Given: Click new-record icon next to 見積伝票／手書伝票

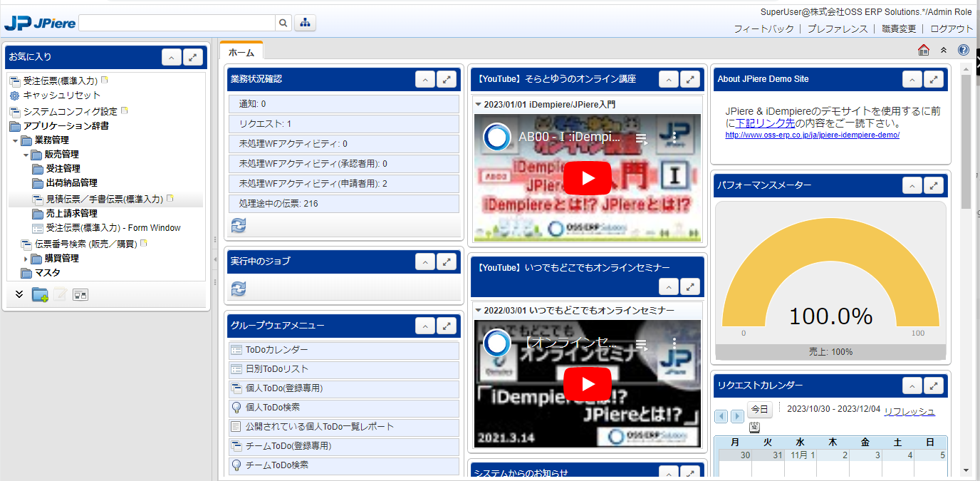Looking at the screenshot, I should pyautogui.click(x=170, y=198).
